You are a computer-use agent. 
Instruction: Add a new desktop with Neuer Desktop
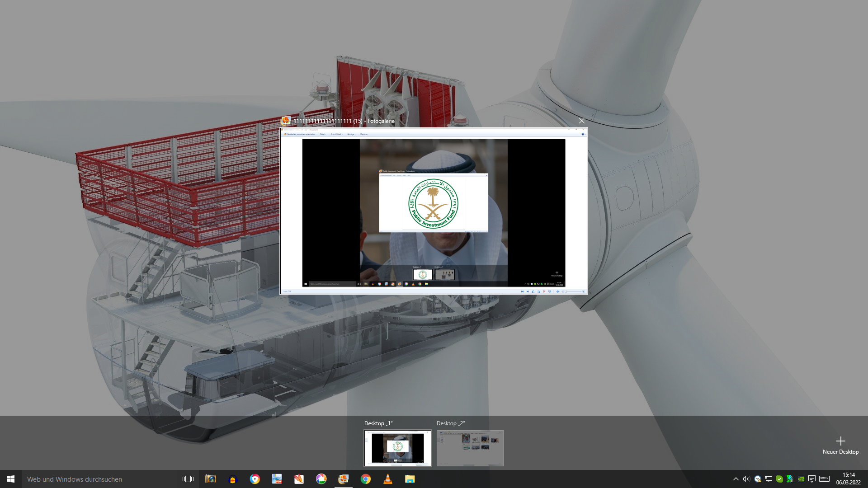click(840, 445)
